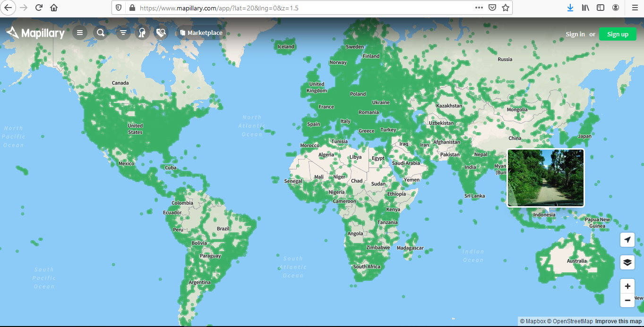This screenshot has width=644, height=327.
Task: Click the Sign in link
Action: coord(575,34)
